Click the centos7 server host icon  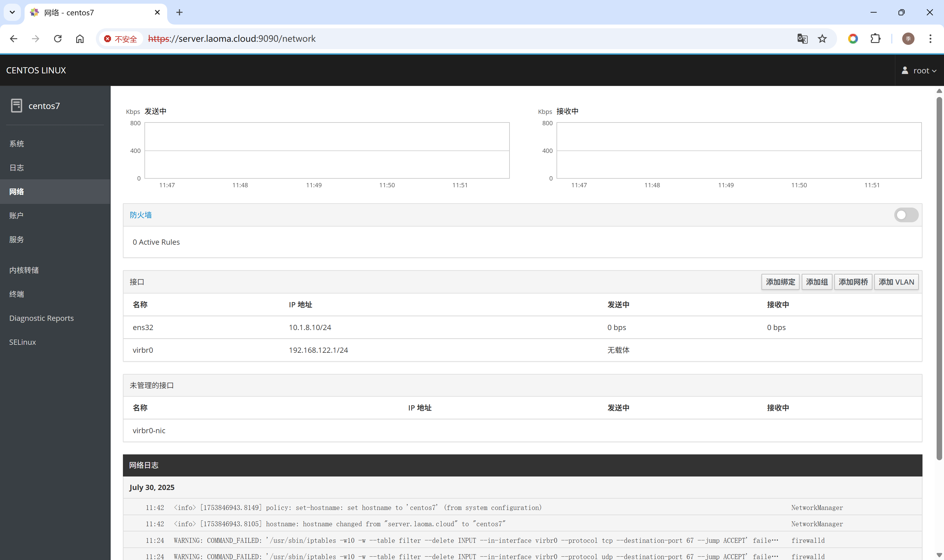point(16,106)
